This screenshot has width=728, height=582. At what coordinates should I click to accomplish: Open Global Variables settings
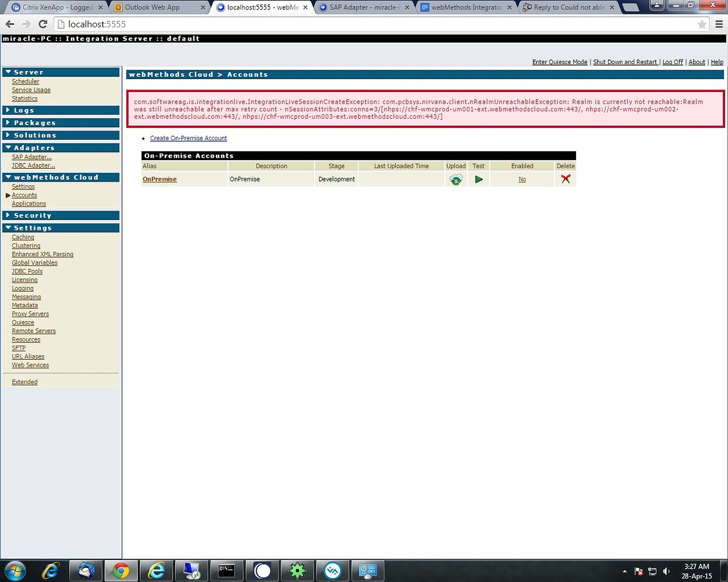click(34, 263)
